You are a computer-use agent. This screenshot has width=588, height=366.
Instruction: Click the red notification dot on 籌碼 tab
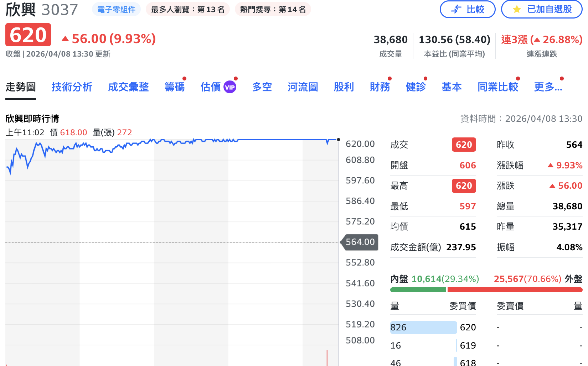184,78
